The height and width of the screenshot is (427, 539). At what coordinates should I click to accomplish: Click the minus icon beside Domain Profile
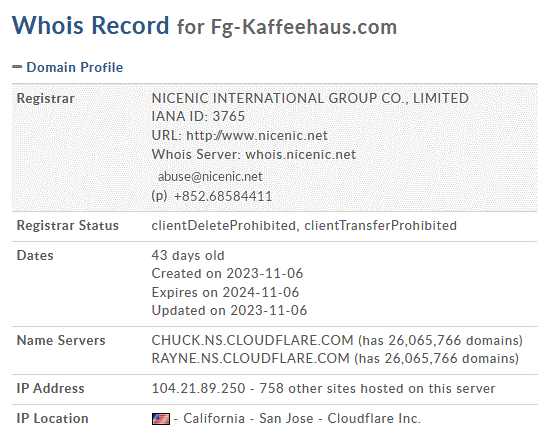click(x=17, y=67)
